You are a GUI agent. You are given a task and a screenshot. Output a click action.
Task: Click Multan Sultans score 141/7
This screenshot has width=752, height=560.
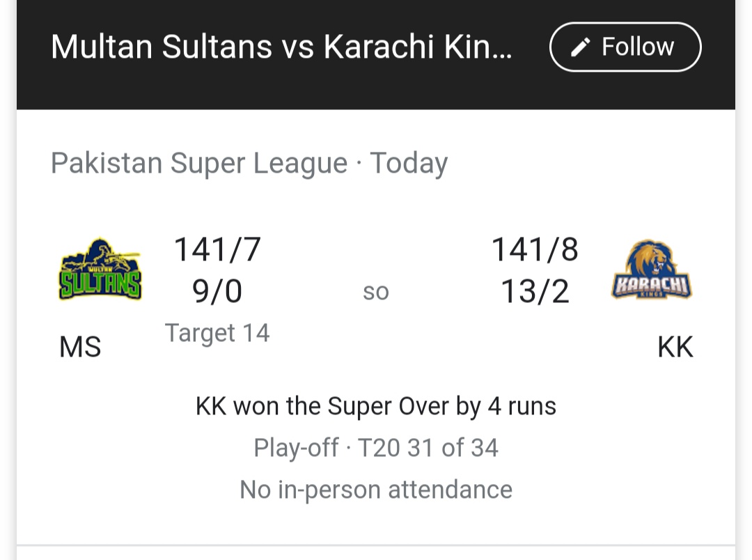pos(217,249)
